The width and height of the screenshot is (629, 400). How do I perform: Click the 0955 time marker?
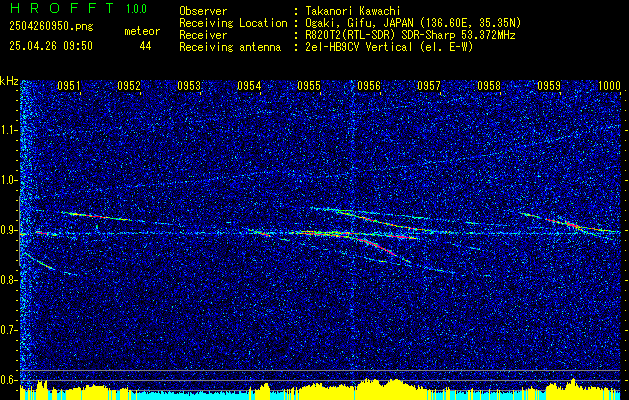click(309, 85)
